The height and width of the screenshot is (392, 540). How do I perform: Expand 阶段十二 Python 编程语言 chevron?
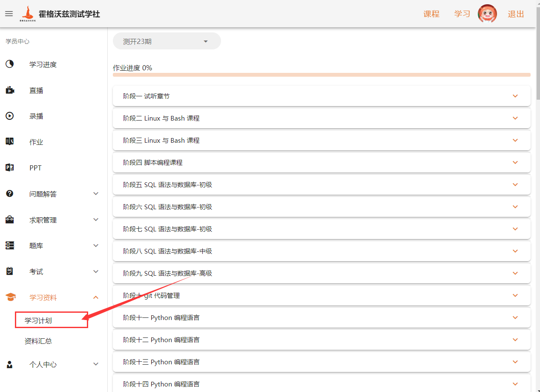[x=515, y=340]
